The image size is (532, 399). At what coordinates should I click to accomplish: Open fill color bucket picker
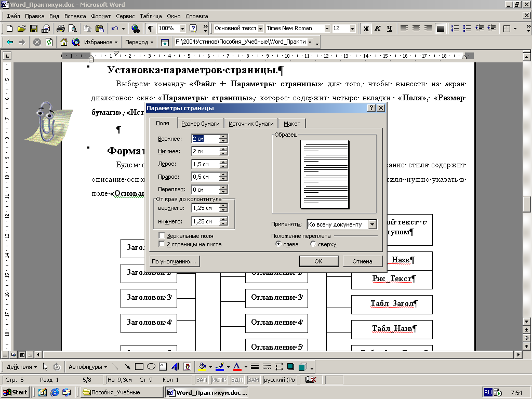202,366
